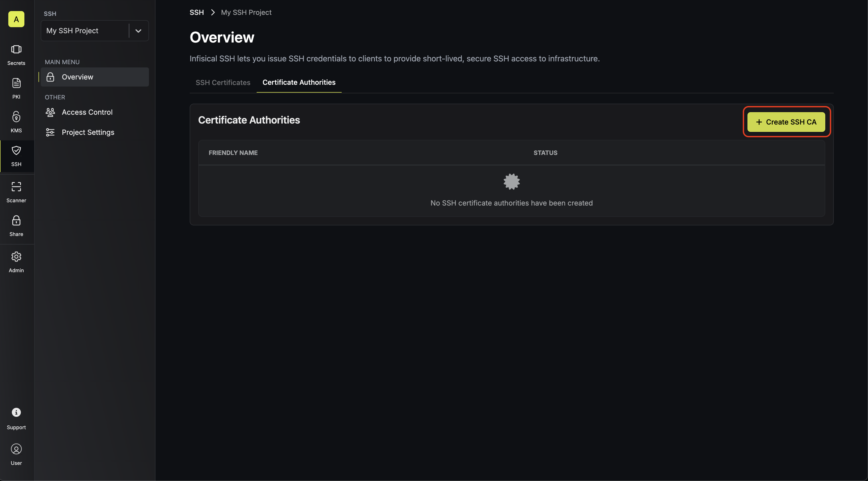Switch to the SSH Certificates tab

click(x=223, y=83)
